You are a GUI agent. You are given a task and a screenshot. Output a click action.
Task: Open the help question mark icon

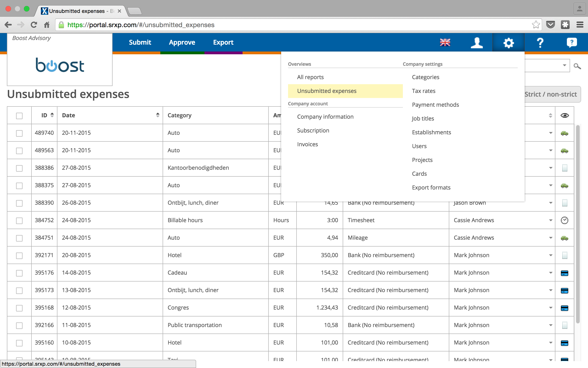[x=540, y=43]
